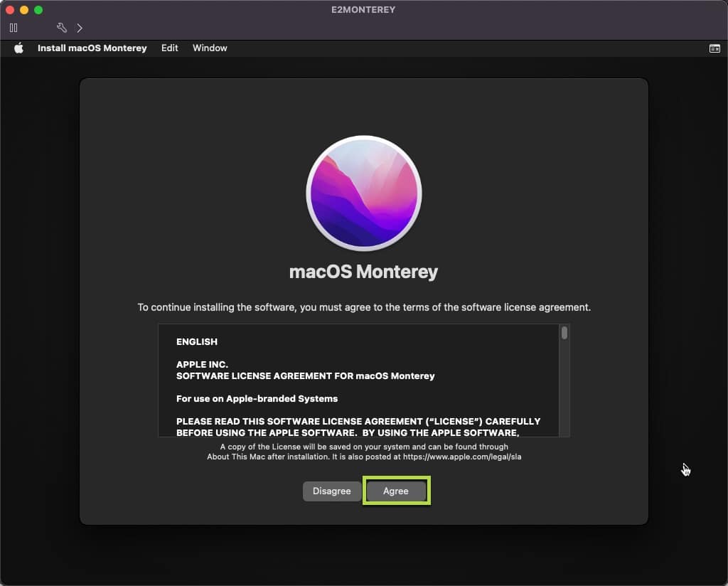The image size is (728, 586).
Task: Click the "PLEASE READ THIS SOFTWARE LICENSE" paragraph
Action: (358, 427)
